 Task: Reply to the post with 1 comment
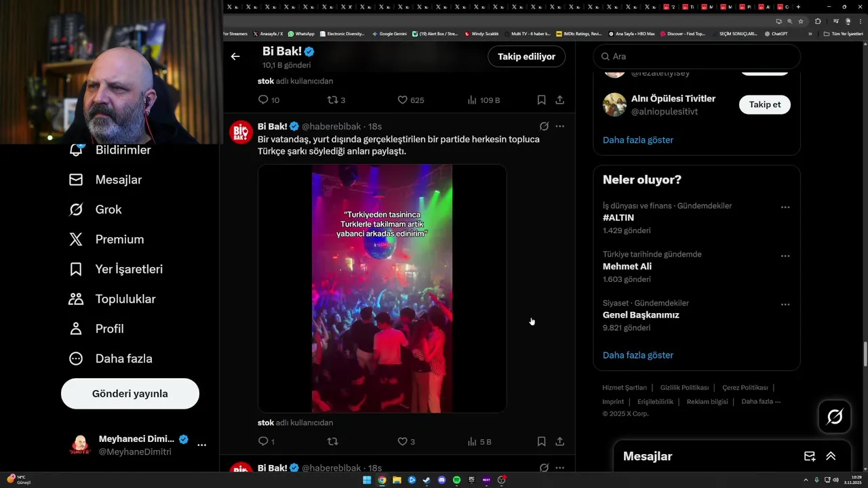point(267,441)
